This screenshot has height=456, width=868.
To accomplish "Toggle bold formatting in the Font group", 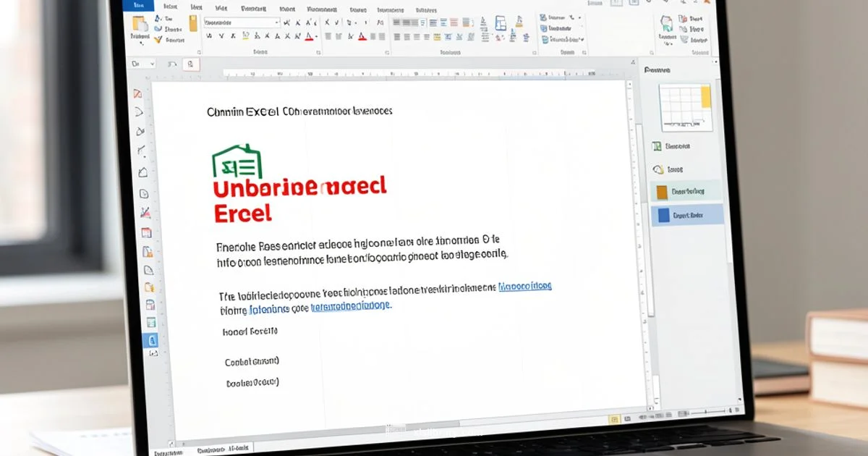I will 210,37.
